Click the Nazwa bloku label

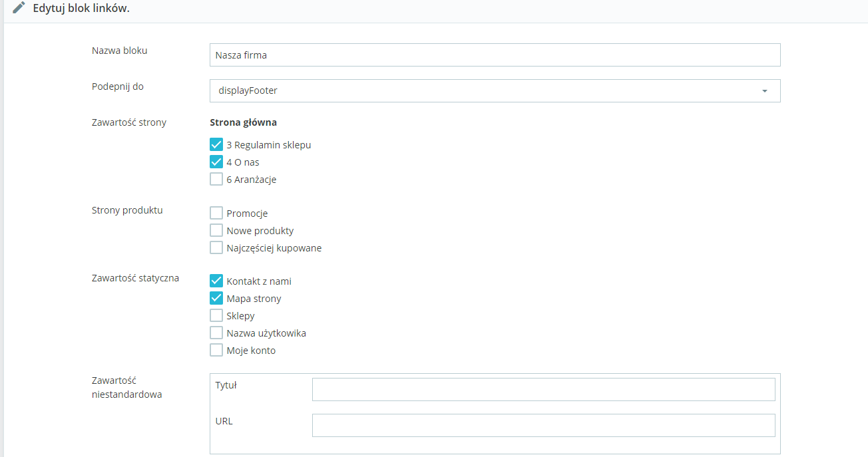[x=120, y=51]
